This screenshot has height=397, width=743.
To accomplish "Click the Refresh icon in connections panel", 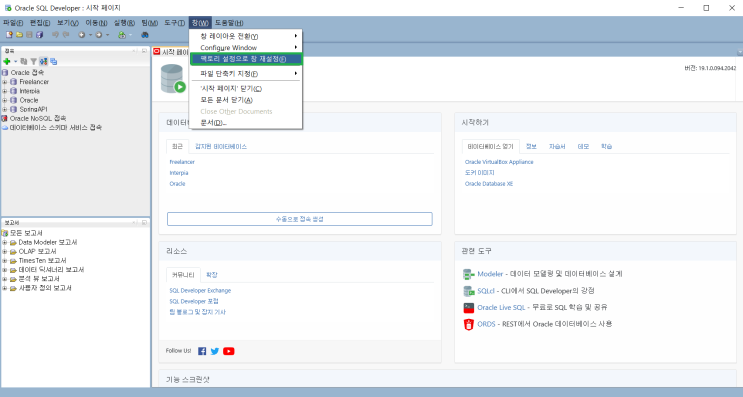I will coord(24,61).
